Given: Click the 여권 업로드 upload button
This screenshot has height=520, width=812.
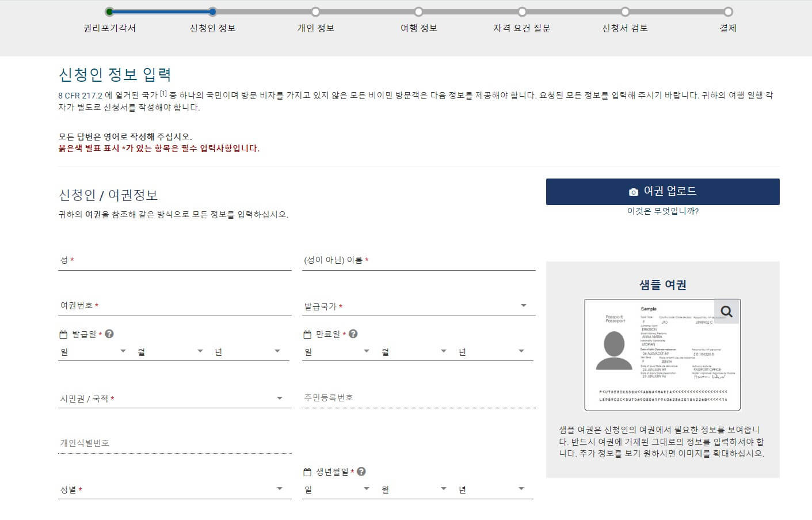Looking at the screenshot, I should click(662, 191).
